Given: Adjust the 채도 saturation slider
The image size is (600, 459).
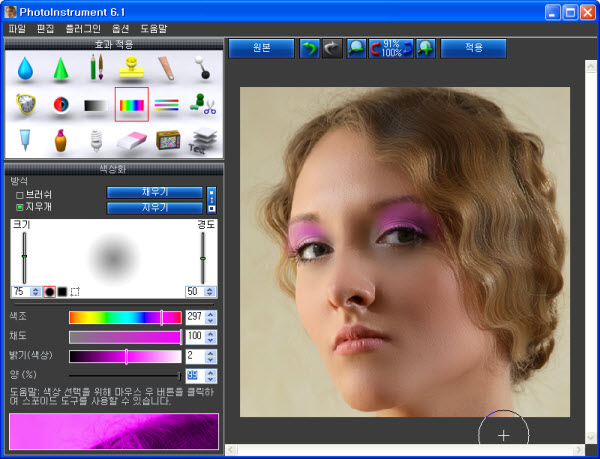Looking at the screenshot, I should (125, 337).
